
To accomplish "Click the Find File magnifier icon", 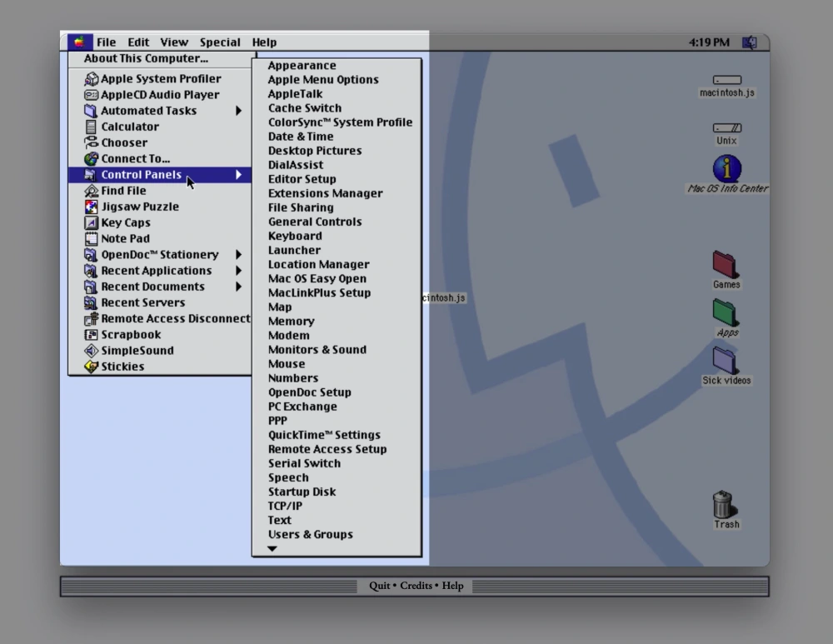I will pyautogui.click(x=92, y=190).
